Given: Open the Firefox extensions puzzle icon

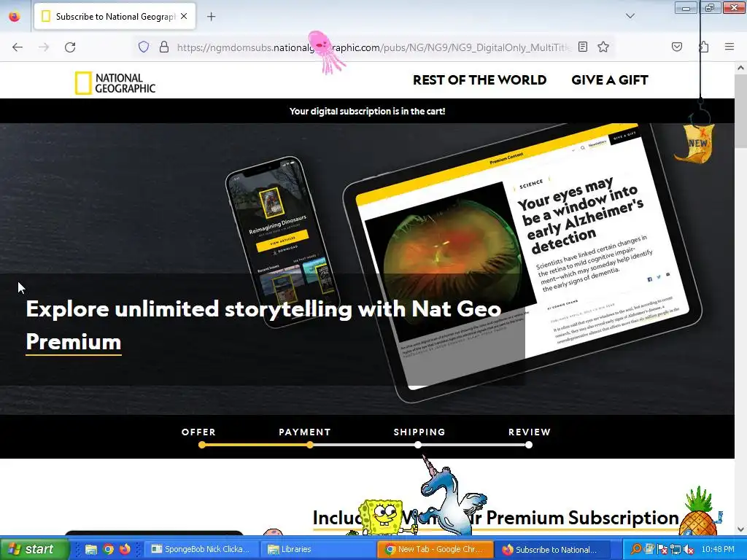Looking at the screenshot, I should coord(704,47).
